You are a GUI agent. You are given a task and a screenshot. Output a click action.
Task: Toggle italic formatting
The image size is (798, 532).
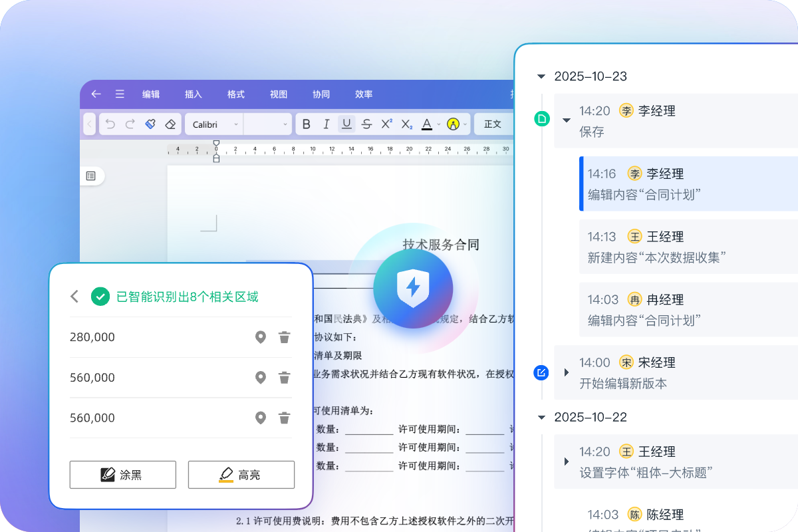tap(327, 124)
